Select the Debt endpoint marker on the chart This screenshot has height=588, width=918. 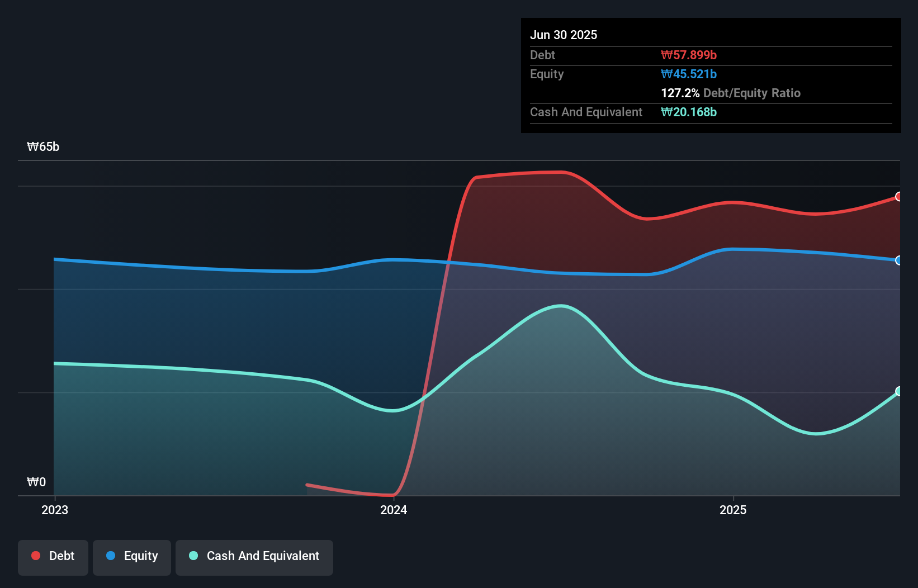(898, 196)
